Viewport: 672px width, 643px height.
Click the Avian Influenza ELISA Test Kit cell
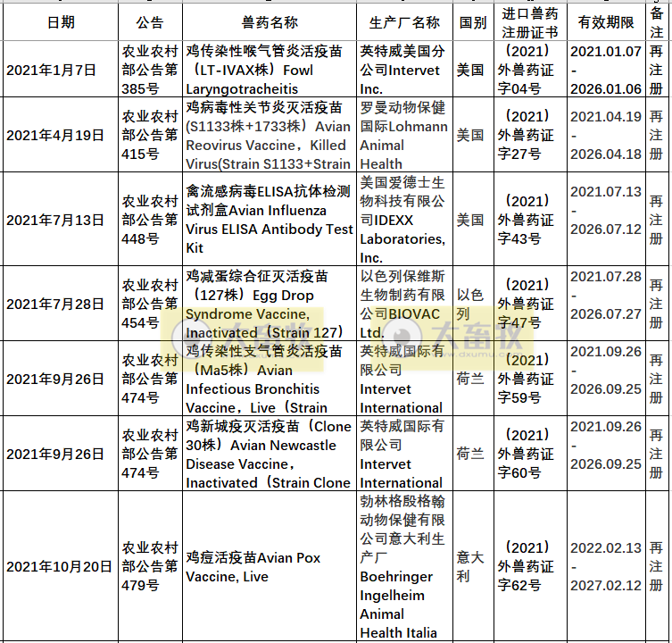tap(270, 220)
